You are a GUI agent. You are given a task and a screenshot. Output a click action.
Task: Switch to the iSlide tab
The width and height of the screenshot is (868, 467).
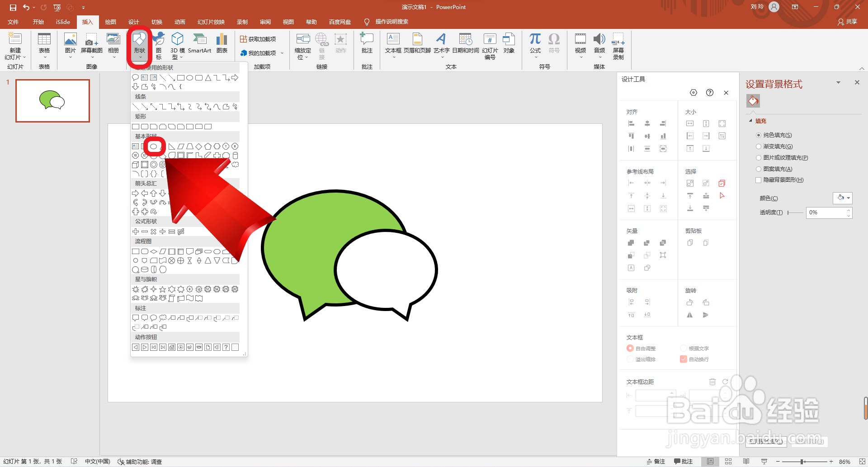(63, 22)
